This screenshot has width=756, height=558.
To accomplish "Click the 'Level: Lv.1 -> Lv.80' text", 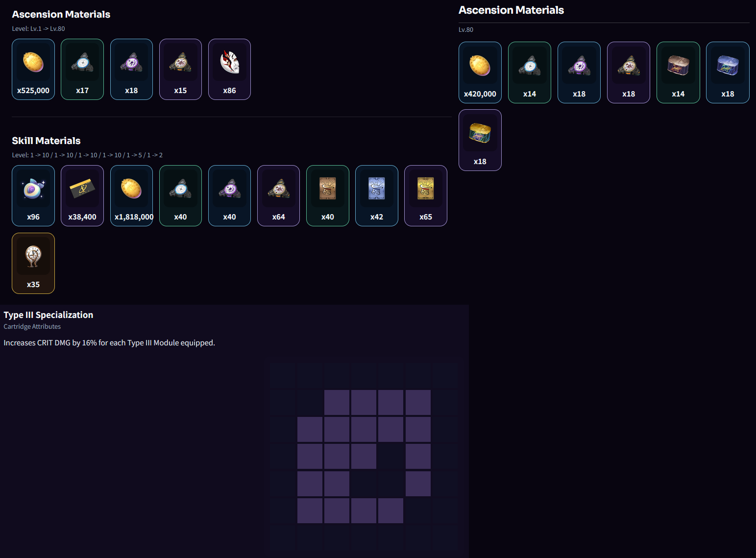I will [x=38, y=28].
